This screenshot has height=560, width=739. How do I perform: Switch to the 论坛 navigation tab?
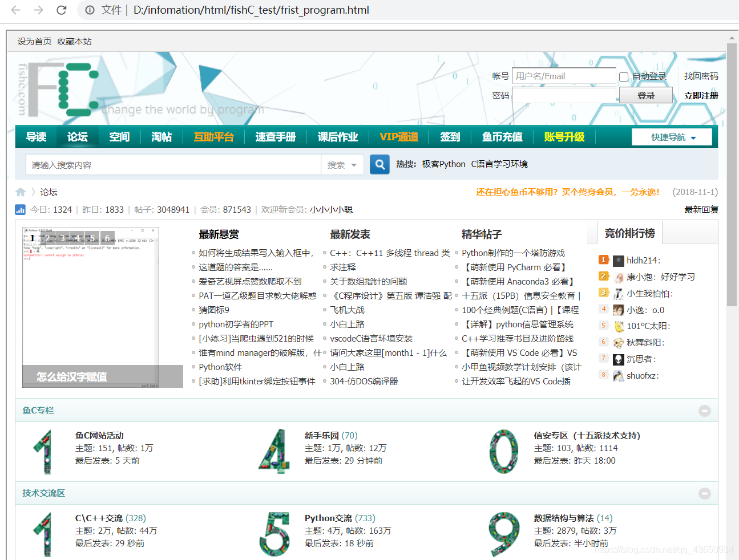(77, 137)
